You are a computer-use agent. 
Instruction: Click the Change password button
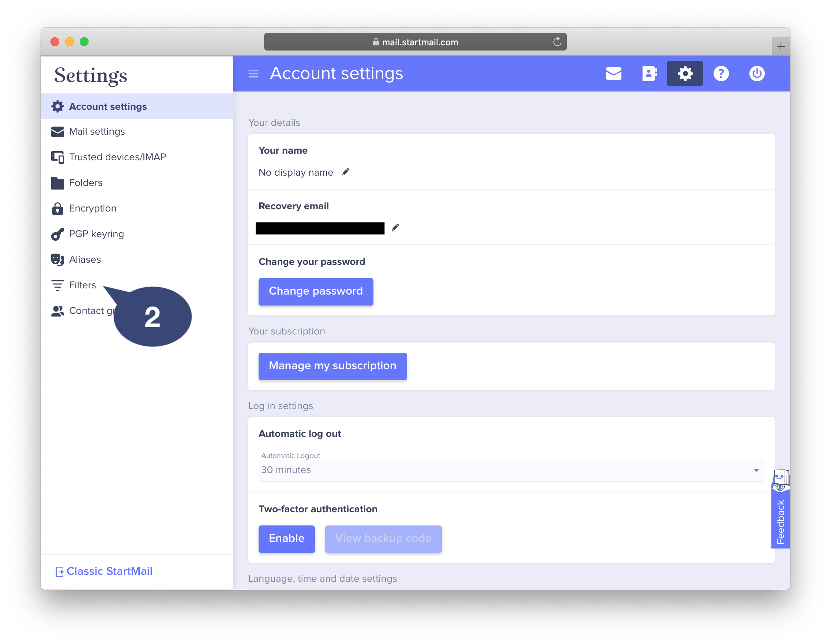click(316, 291)
